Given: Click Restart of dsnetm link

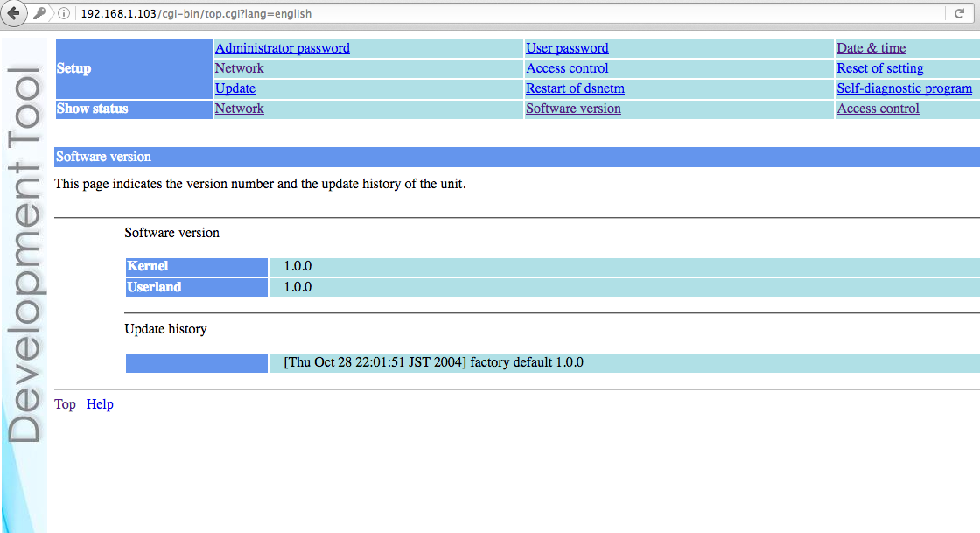Looking at the screenshot, I should point(575,88).
